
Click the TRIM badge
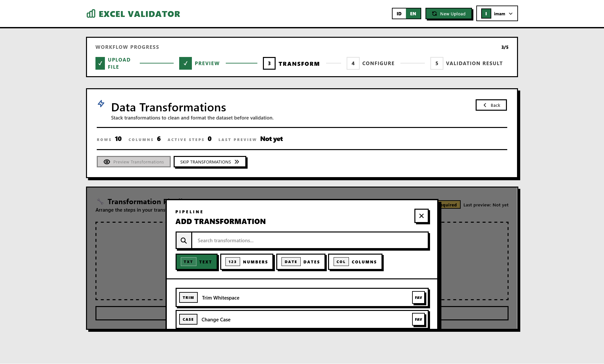[188, 298]
